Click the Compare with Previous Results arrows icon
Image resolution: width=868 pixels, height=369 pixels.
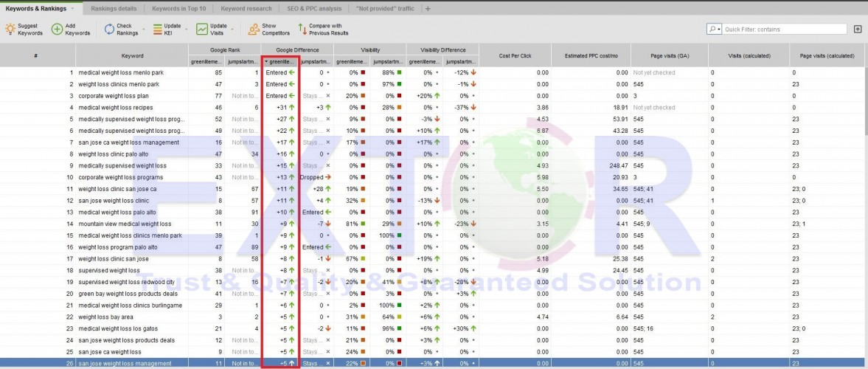coord(302,29)
